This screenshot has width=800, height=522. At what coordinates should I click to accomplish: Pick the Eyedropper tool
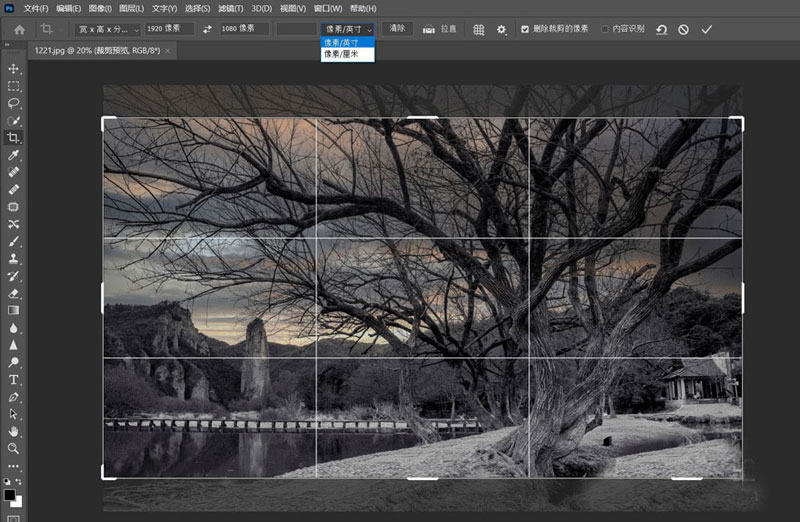coord(14,156)
